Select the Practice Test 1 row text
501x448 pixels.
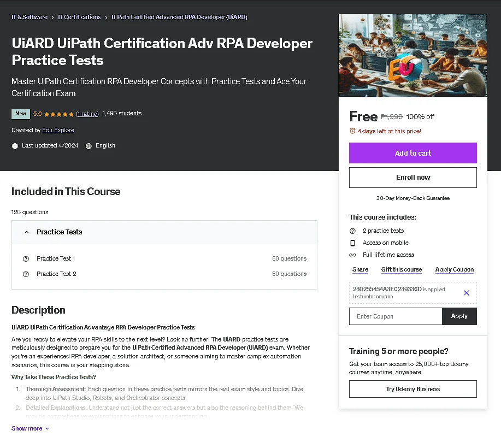coord(56,258)
